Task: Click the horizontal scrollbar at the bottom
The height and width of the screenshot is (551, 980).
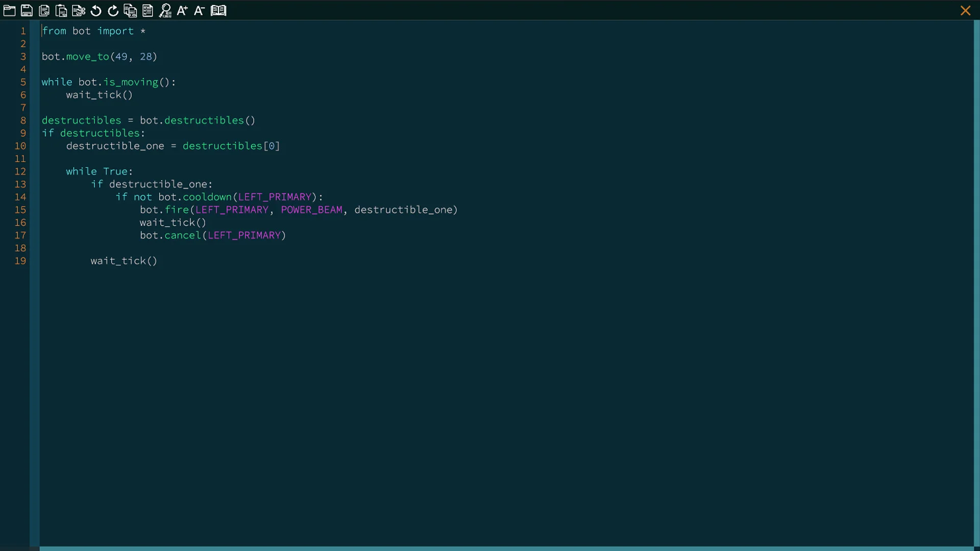Action: 505,548
